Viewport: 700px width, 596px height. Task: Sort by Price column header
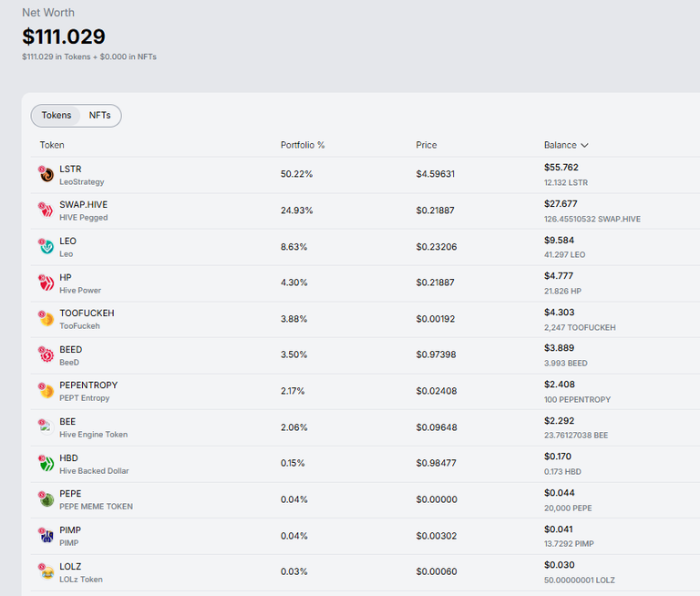pos(427,145)
